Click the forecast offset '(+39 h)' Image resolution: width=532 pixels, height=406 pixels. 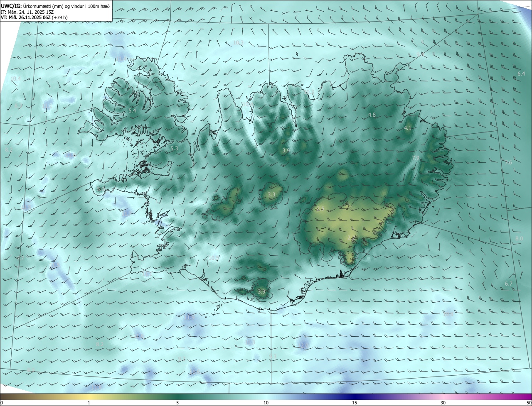pyautogui.click(x=60, y=17)
